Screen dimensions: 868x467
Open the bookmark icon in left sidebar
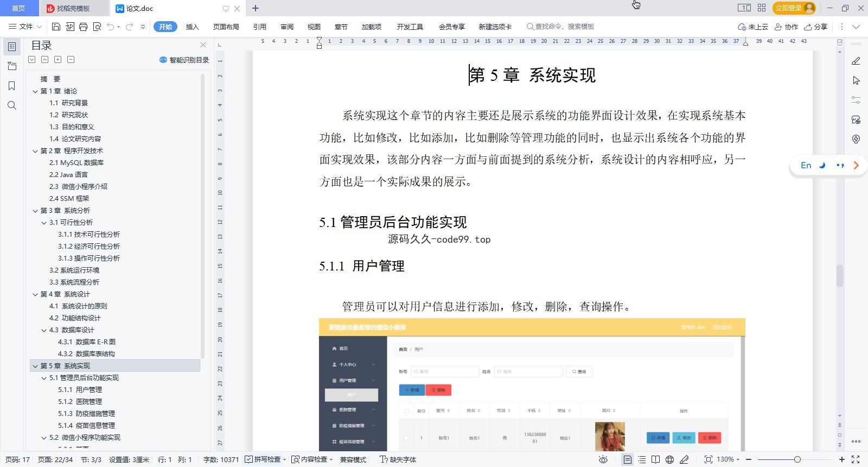tap(12, 86)
